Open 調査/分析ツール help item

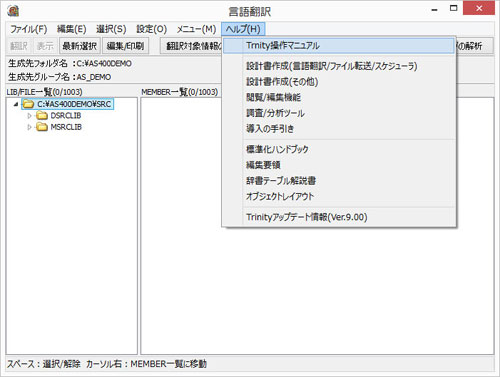[339, 113]
